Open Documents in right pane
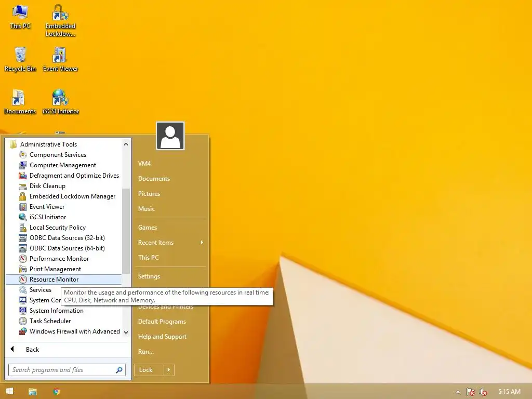Viewport: 532px width, 399px height. (154, 179)
